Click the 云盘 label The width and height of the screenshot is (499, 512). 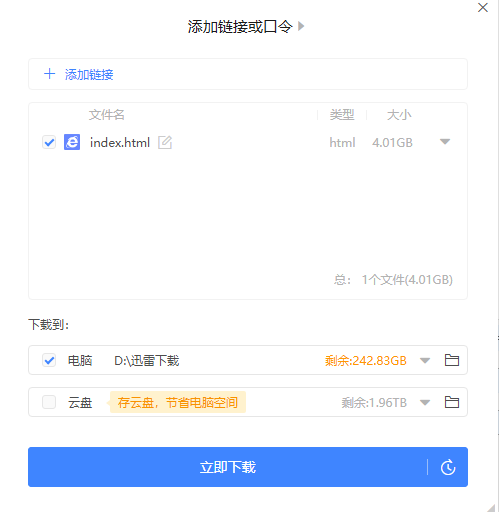pyautogui.click(x=80, y=402)
